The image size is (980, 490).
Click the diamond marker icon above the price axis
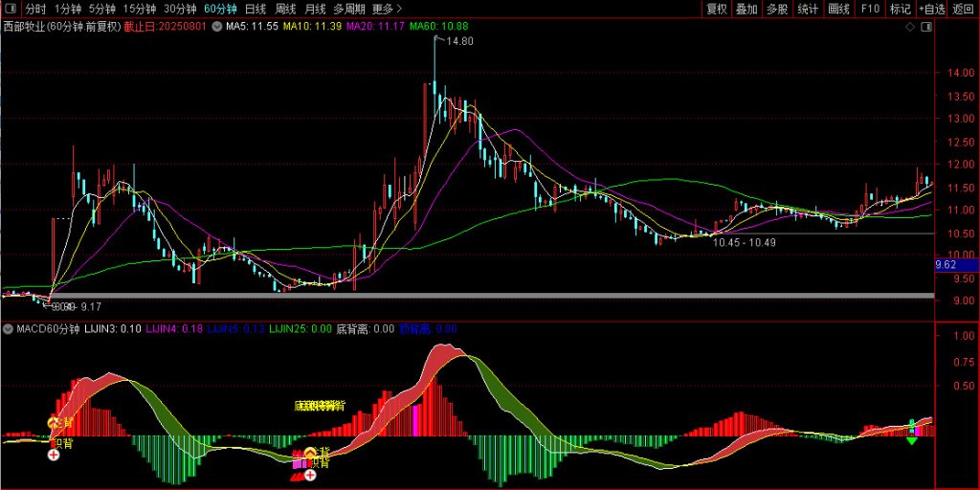tap(910, 27)
